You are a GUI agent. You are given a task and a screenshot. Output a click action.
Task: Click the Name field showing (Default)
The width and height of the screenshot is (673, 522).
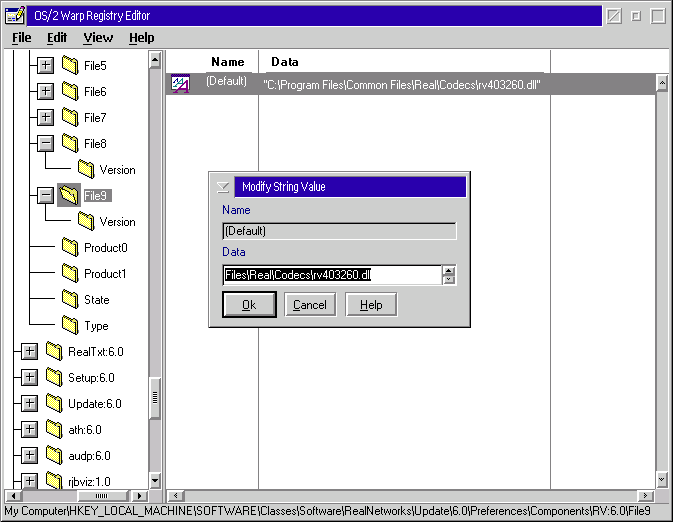[x=340, y=231]
